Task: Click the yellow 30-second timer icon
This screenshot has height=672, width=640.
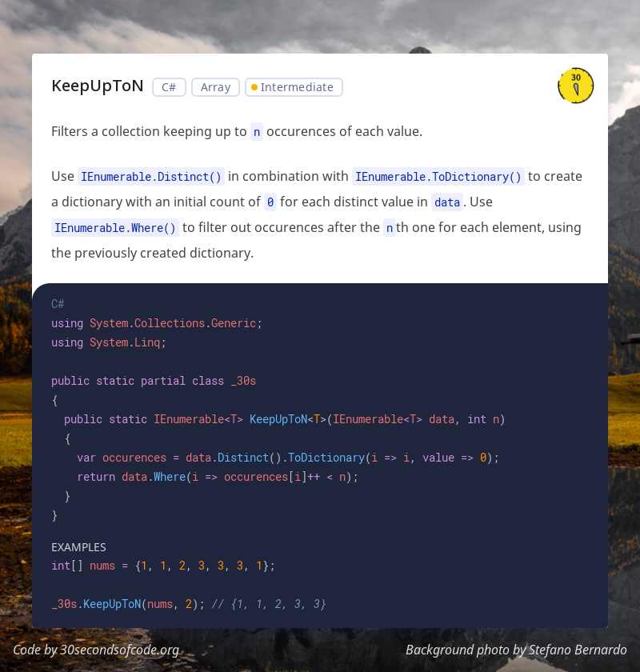Action: point(575,85)
